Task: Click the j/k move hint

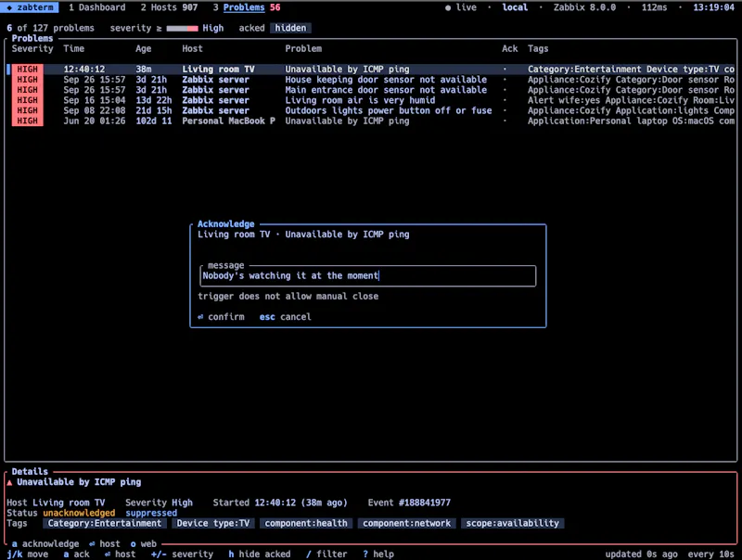Action: [28, 554]
